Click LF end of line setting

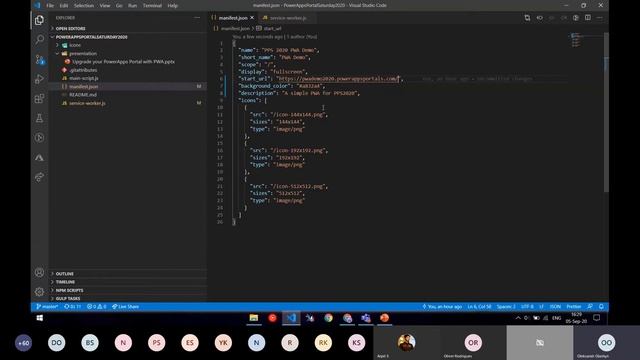coord(542,307)
